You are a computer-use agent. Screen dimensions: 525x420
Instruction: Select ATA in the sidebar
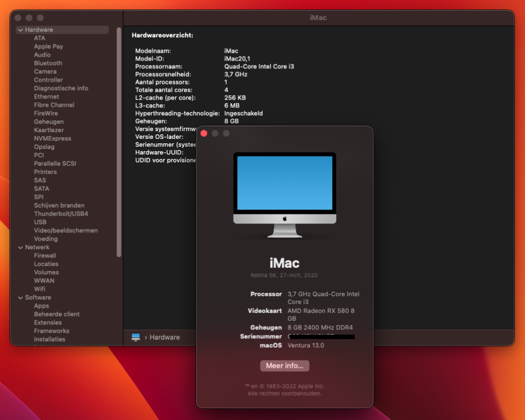click(x=40, y=38)
